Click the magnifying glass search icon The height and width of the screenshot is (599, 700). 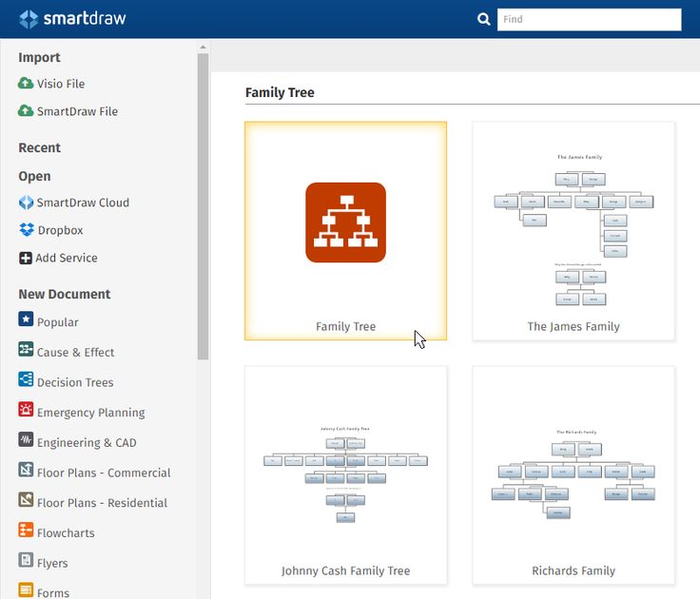click(x=483, y=19)
